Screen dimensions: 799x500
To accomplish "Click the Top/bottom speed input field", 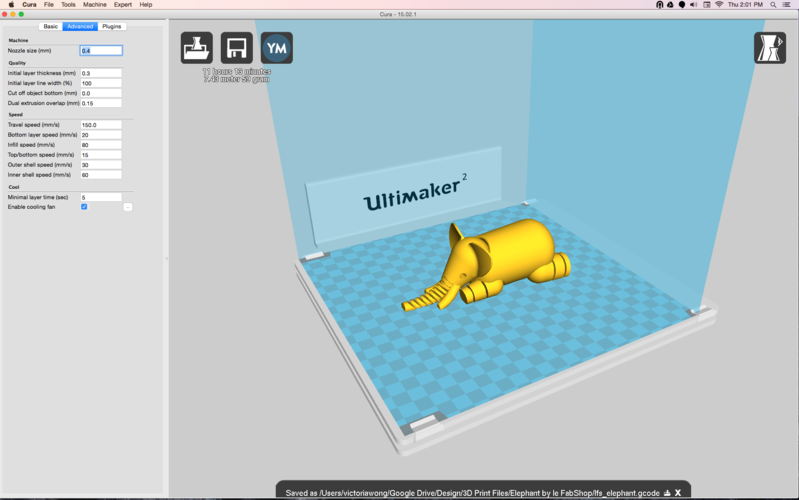I will 101,155.
